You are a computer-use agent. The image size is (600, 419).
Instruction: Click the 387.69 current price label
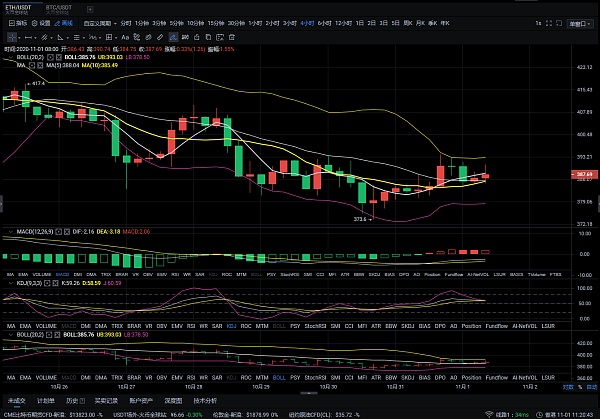[x=584, y=174]
